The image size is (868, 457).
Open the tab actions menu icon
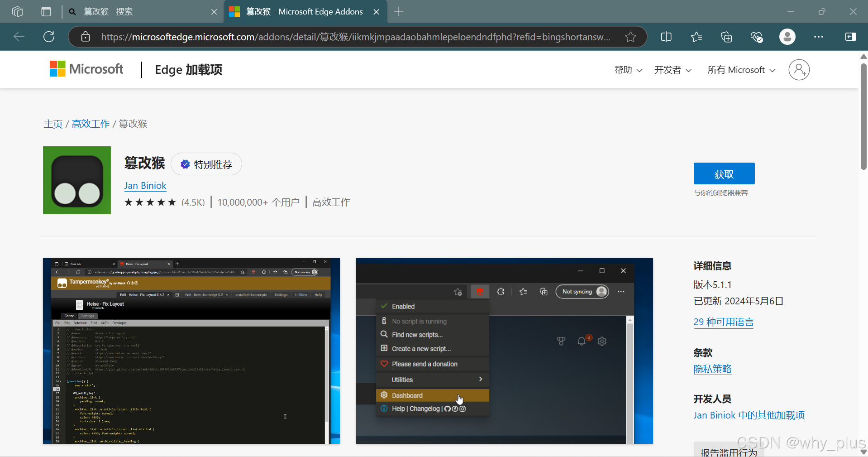pos(46,11)
